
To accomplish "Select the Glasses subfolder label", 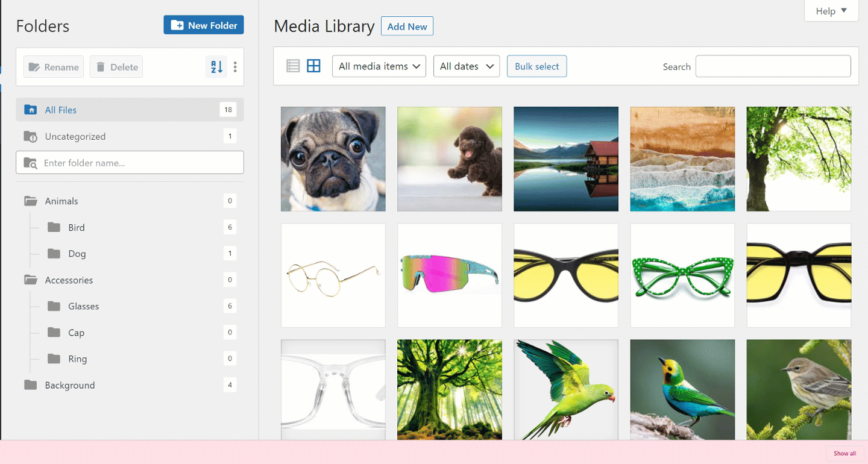I will (x=84, y=306).
